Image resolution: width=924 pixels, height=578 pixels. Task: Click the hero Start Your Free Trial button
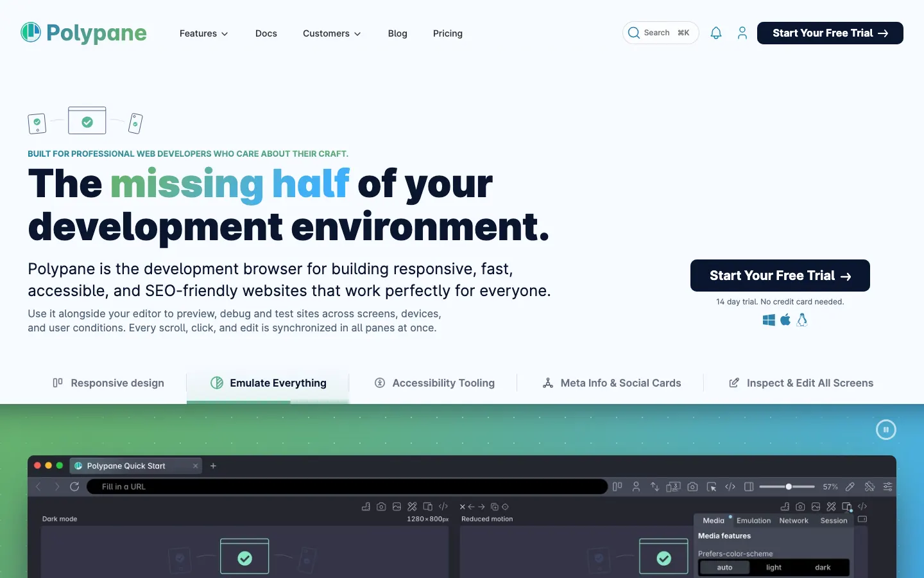click(780, 276)
